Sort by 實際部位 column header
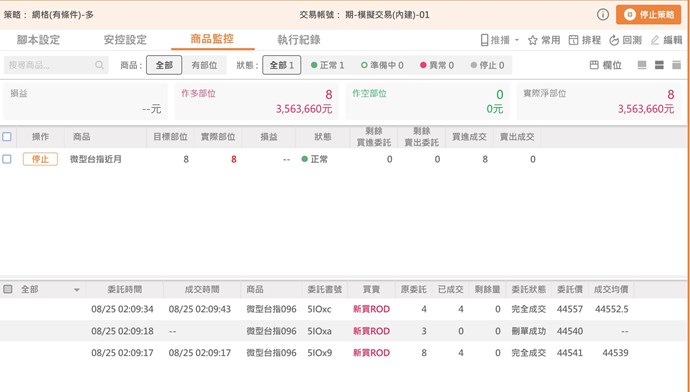This screenshot has width=690, height=392. 218,137
